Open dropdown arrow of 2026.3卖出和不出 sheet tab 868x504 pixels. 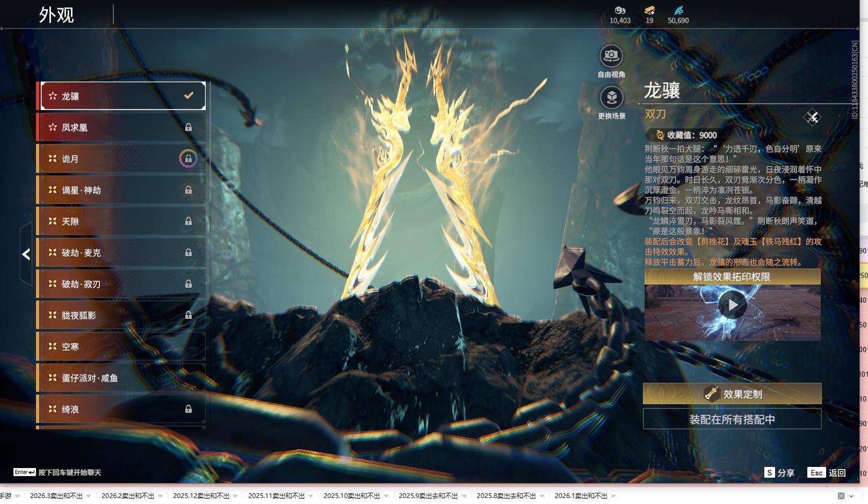[89, 496]
